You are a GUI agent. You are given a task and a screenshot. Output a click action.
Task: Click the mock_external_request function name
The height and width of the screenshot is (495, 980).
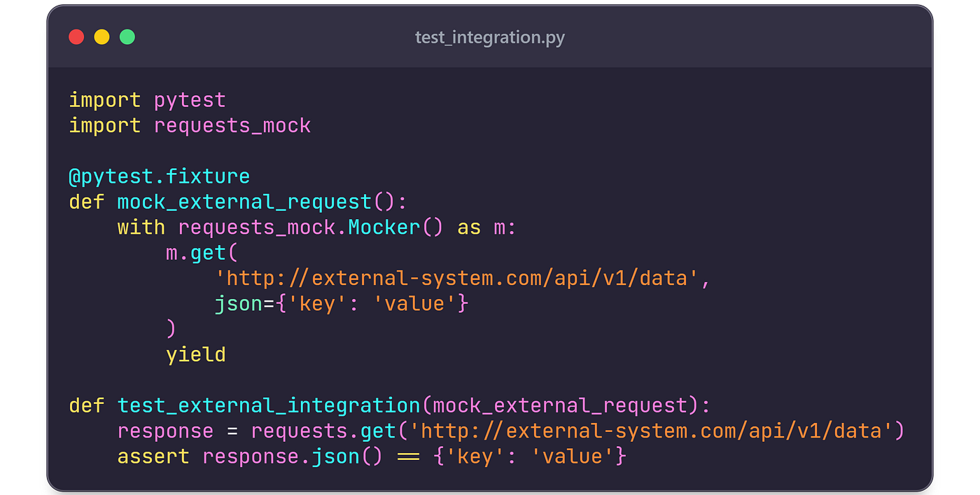point(244,201)
